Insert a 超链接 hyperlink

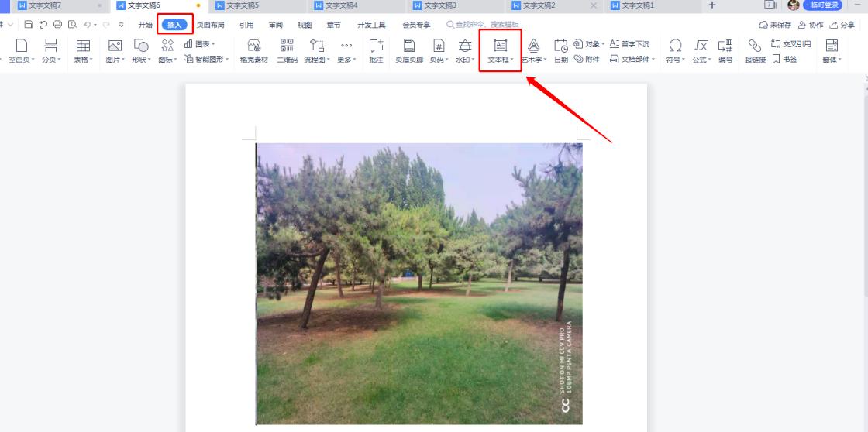(x=755, y=51)
